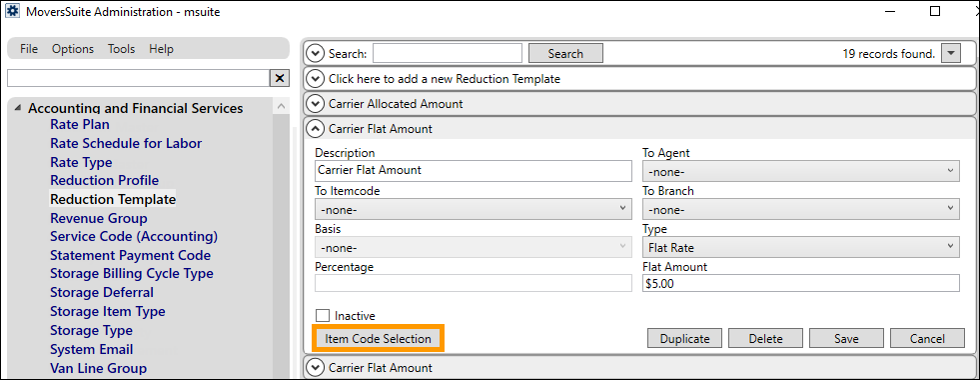
Task: Click the Description field
Action: tap(474, 170)
